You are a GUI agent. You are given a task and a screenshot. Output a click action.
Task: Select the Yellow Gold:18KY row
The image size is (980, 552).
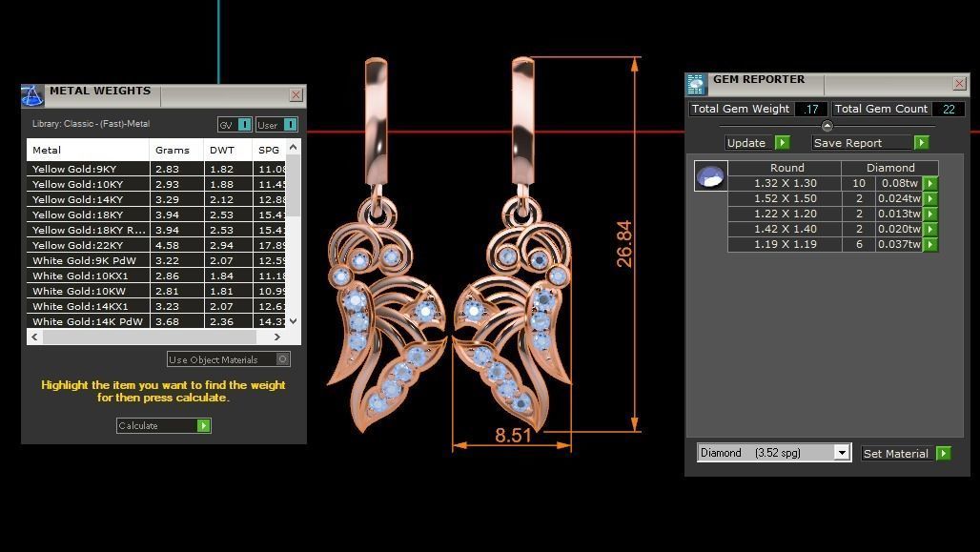pos(156,215)
